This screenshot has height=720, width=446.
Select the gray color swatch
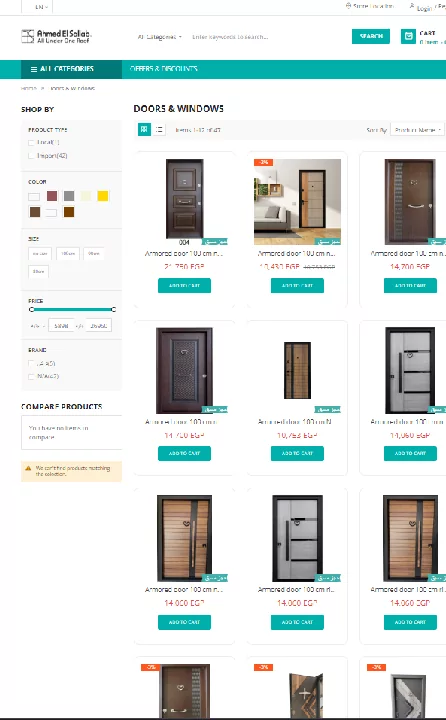click(x=69, y=197)
